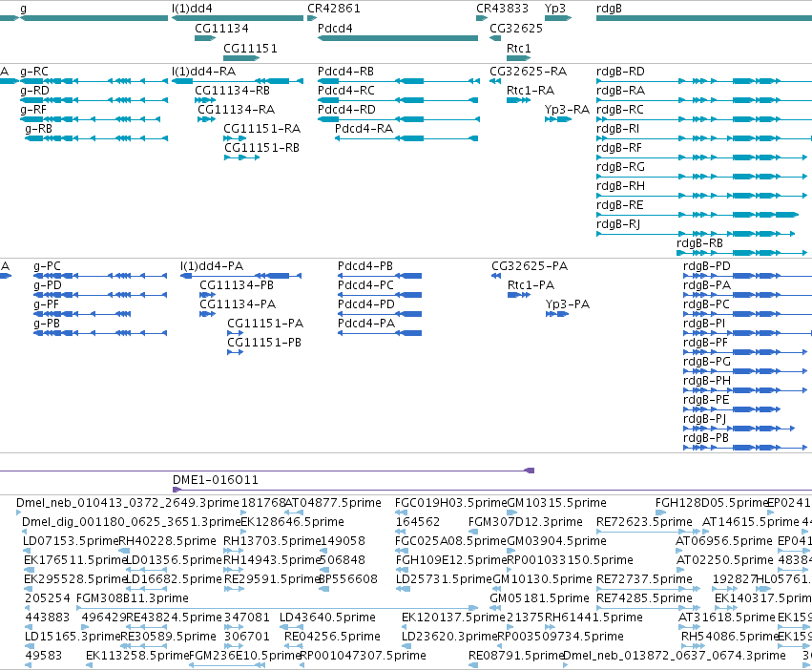
Task: Select EST RE72623.5prime label
Action: click(644, 522)
